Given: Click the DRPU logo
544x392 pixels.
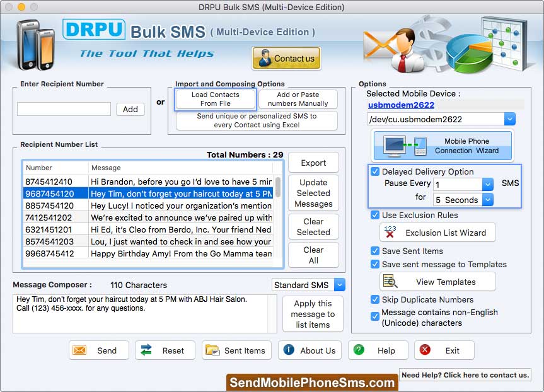Looking at the screenshot, I should pos(94,29).
